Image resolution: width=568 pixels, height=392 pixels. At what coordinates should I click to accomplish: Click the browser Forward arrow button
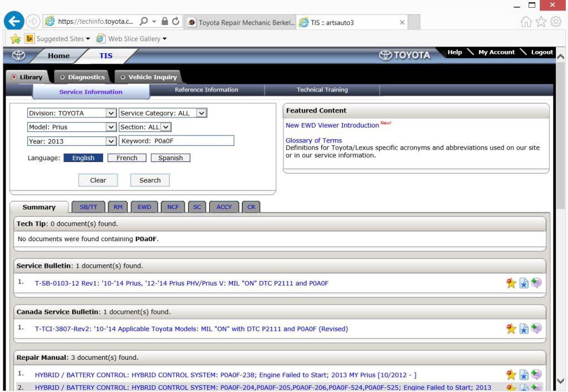tap(33, 22)
